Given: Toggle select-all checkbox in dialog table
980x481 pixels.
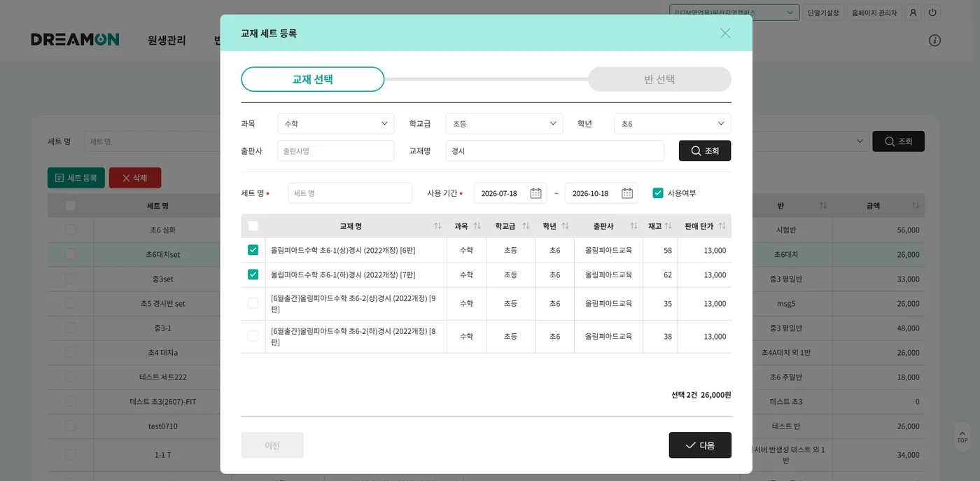Looking at the screenshot, I should pos(253,226).
